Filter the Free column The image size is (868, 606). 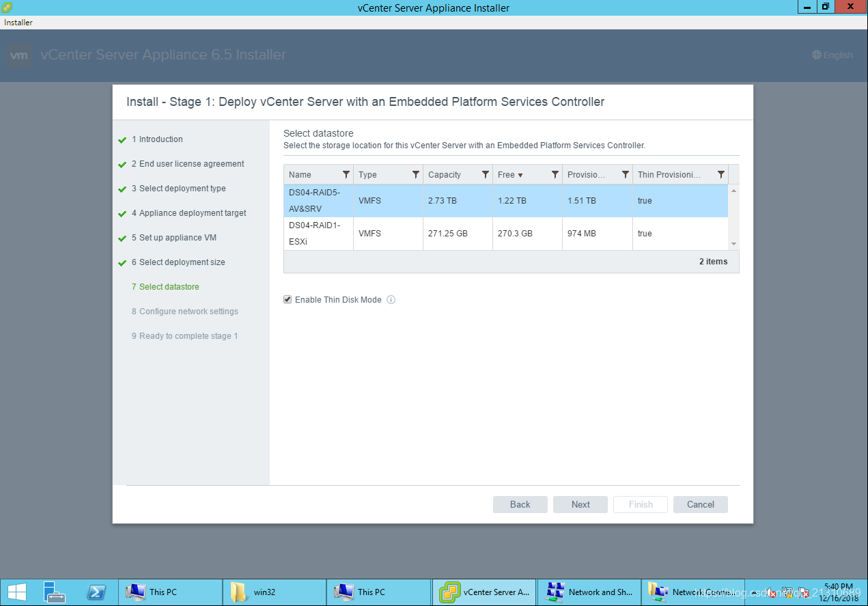(555, 175)
